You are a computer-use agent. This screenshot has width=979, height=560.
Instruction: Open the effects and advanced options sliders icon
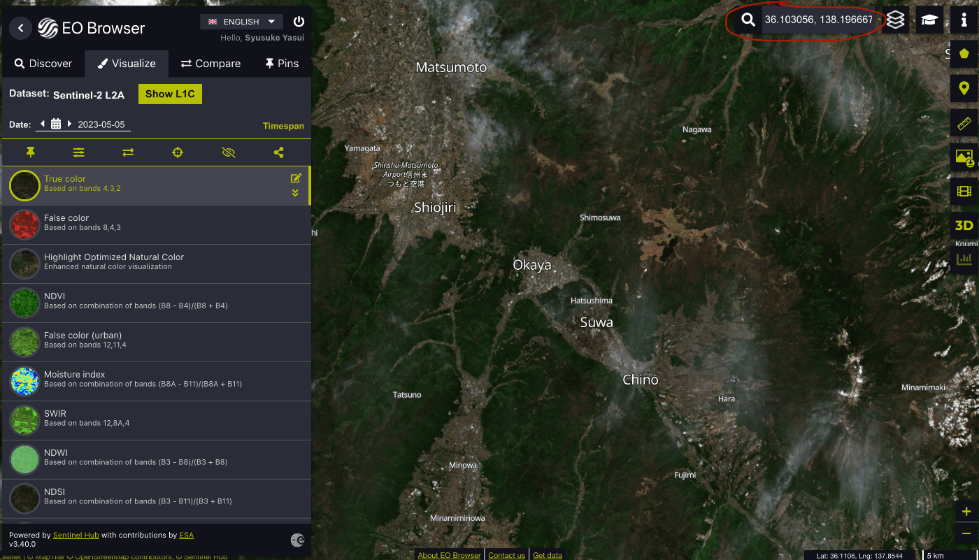tap(78, 152)
